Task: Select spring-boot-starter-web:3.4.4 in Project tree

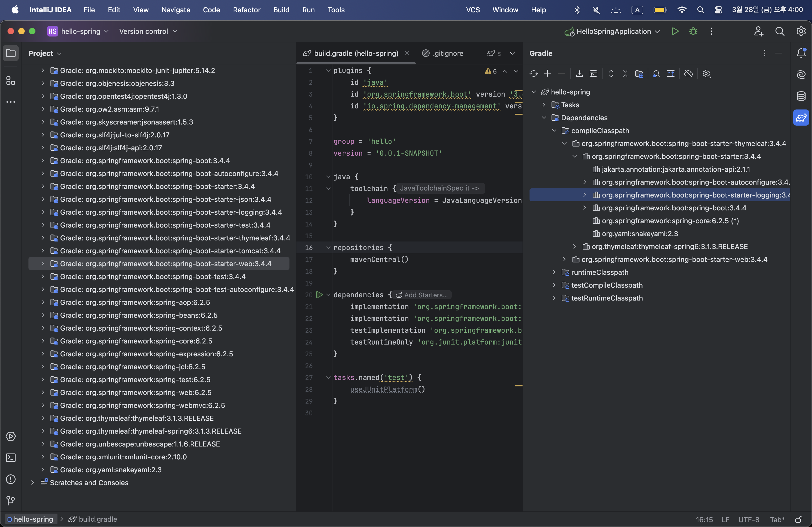Action: (159, 264)
